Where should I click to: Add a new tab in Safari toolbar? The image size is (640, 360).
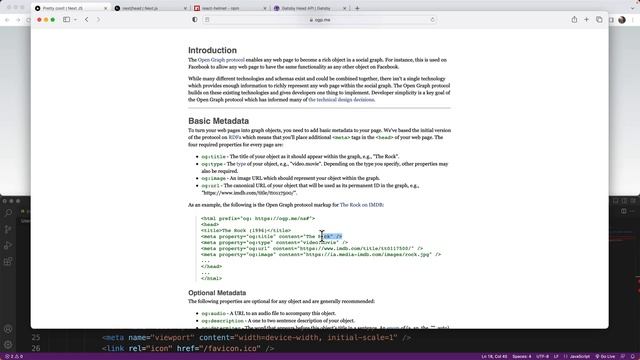tap(587, 20)
